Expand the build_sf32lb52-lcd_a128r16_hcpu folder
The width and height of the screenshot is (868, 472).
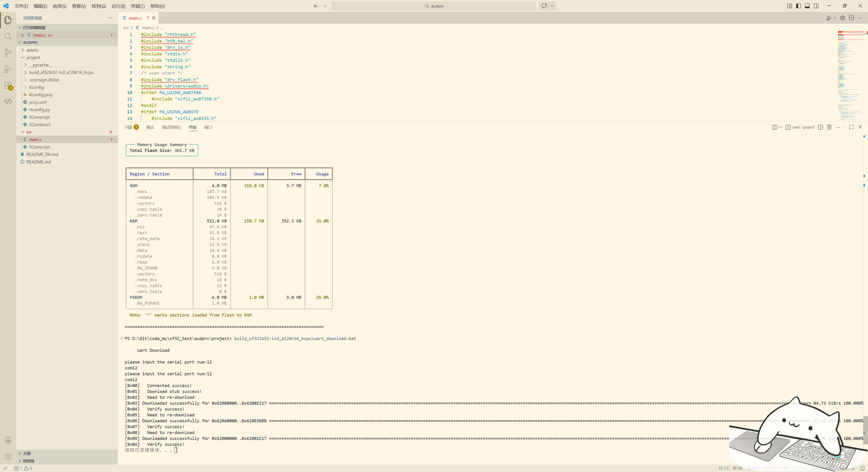point(61,72)
